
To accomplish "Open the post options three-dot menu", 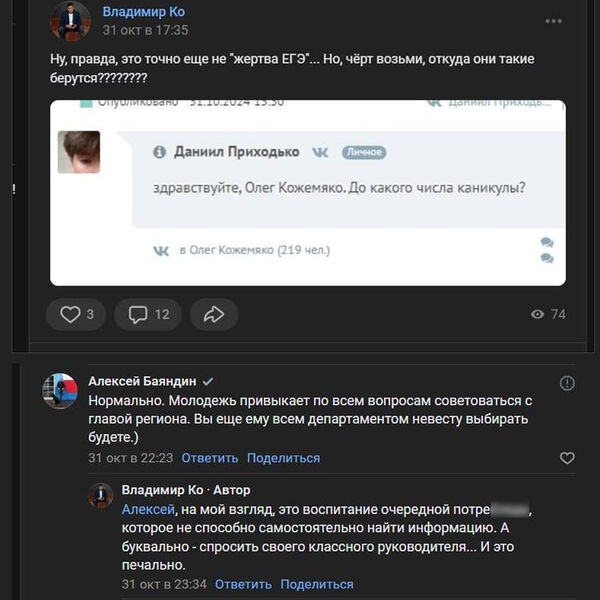I will (553, 20).
